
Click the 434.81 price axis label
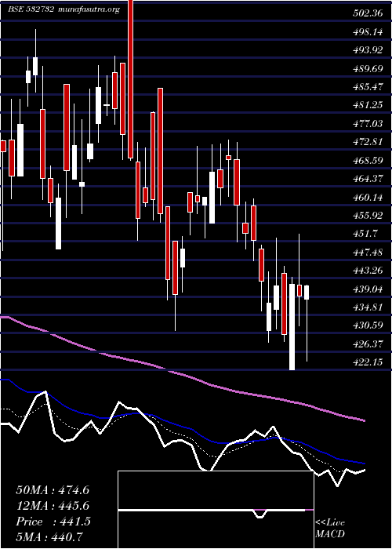tap(368, 307)
